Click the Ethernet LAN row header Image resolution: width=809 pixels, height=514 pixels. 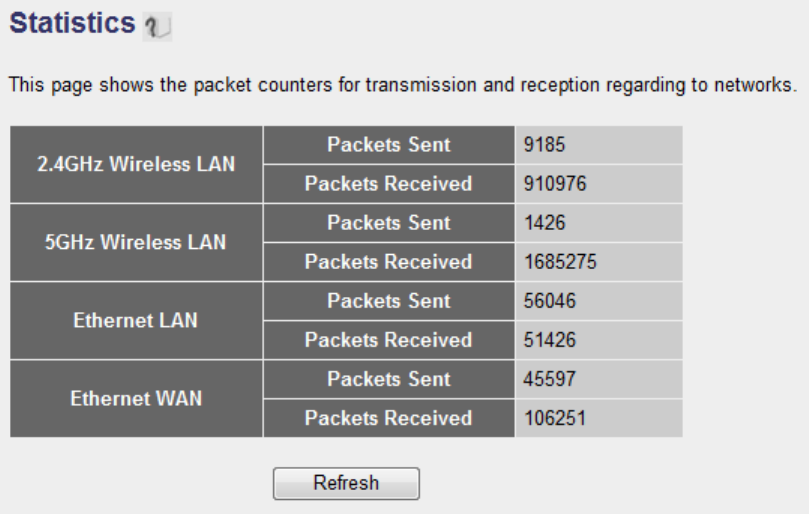pyautogui.click(x=136, y=321)
